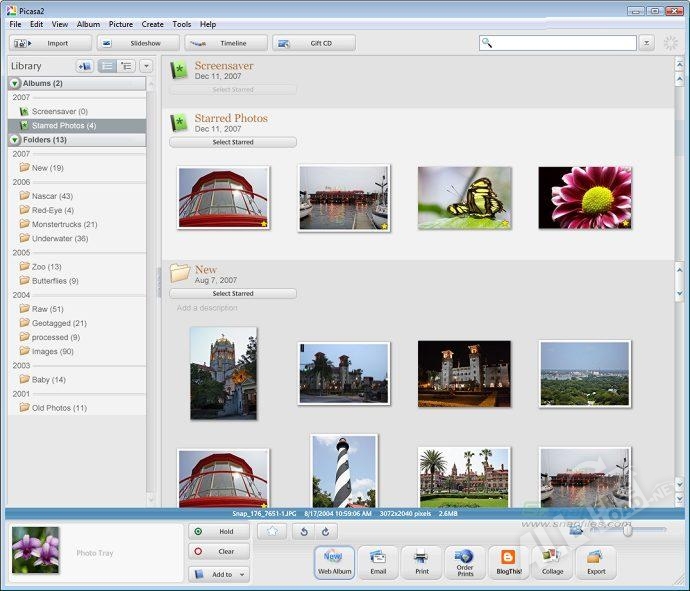Switch library to flat list view
The height and width of the screenshot is (591, 690).
(107, 66)
